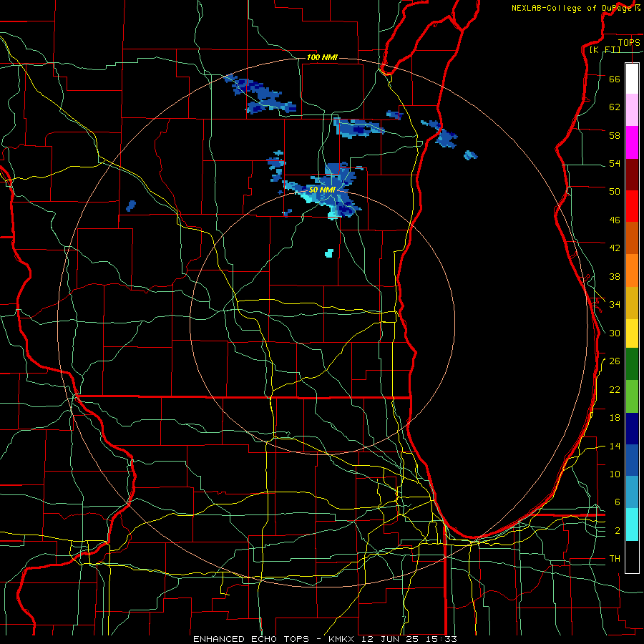Click the '30' legend value
This screenshot has height=644, width=644.
(615, 333)
